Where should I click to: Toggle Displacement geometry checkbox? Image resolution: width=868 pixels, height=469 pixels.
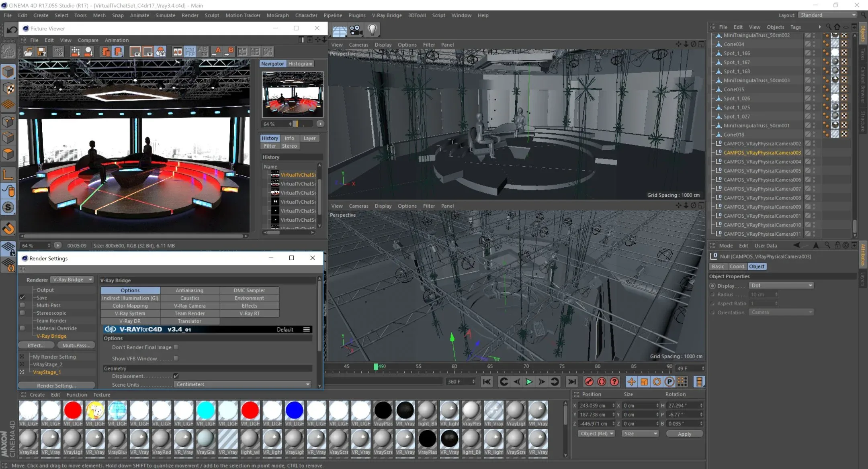176,376
